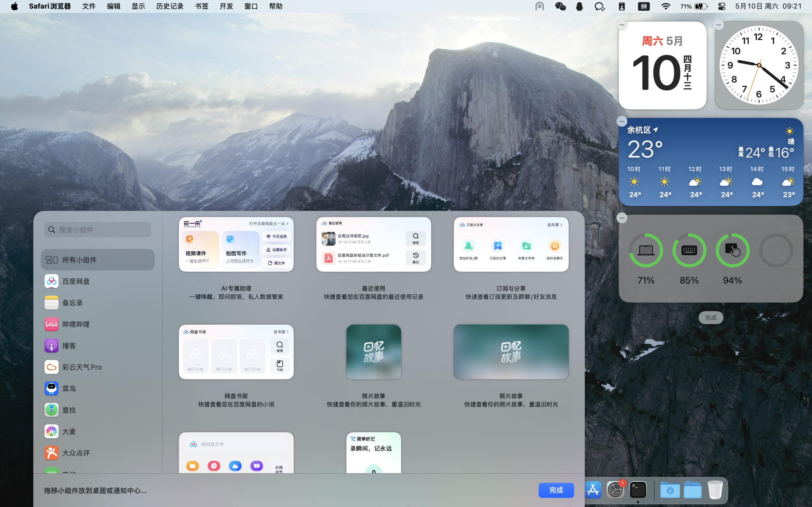Click the 搜索小组件 search field
The width and height of the screenshot is (812, 507).
tap(98, 230)
